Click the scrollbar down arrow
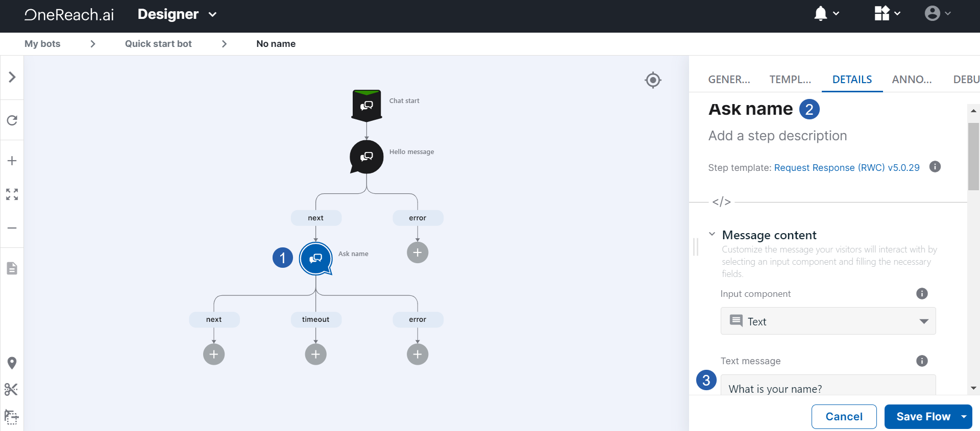The width and height of the screenshot is (980, 431). coord(973,388)
